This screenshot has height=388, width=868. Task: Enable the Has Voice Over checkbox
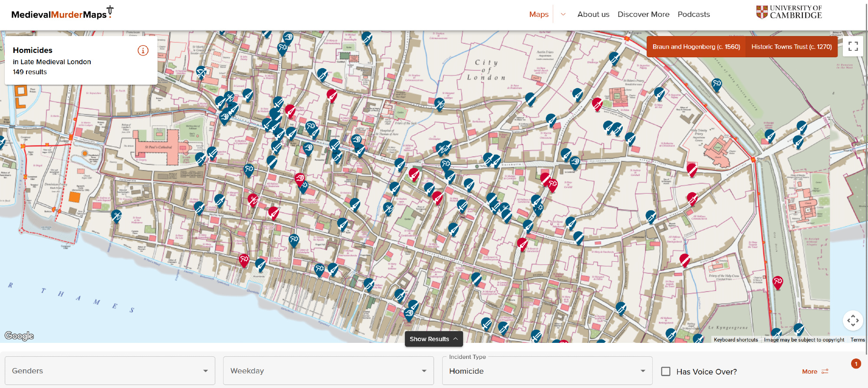pos(666,372)
